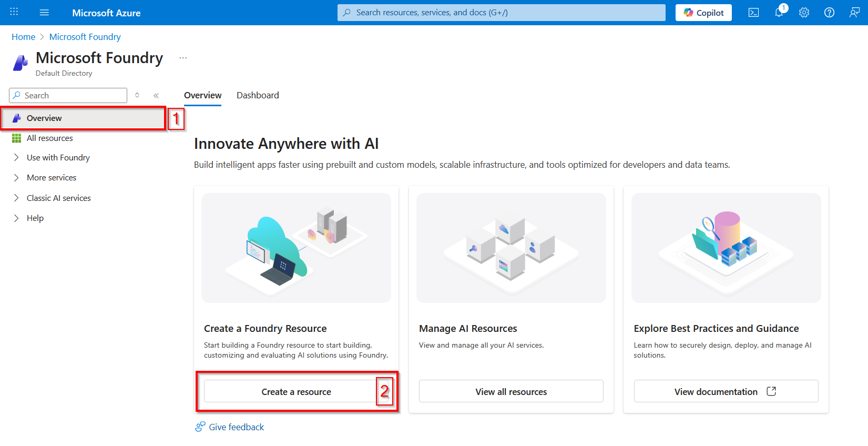The height and width of the screenshot is (446, 868).
Task: Switch to the Dashboard tab
Action: tap(258, 95)
